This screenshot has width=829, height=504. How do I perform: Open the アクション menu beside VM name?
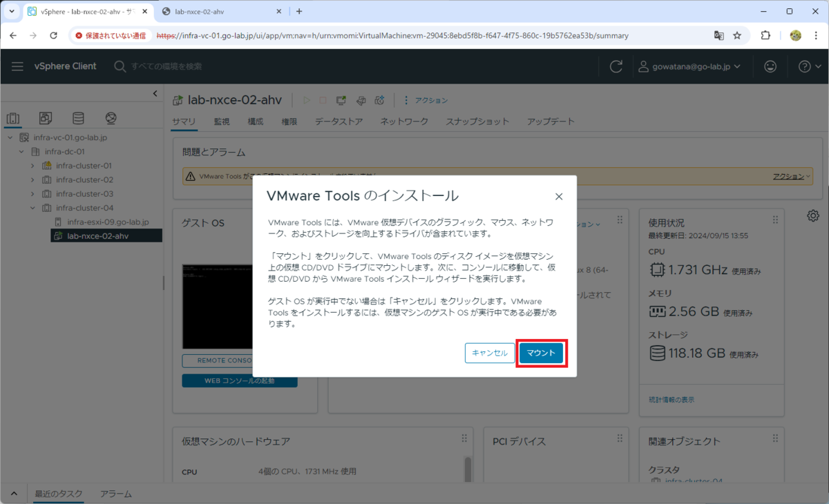(x=426, y=101)
